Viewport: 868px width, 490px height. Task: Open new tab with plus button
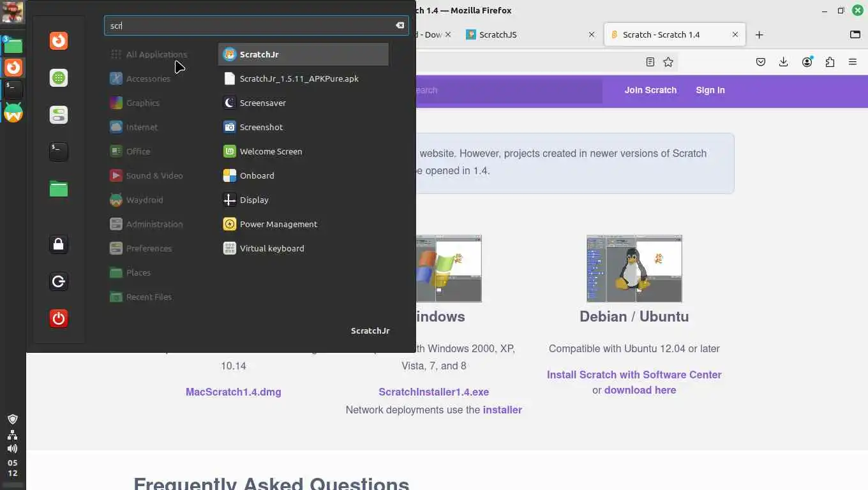coord(759,35)
